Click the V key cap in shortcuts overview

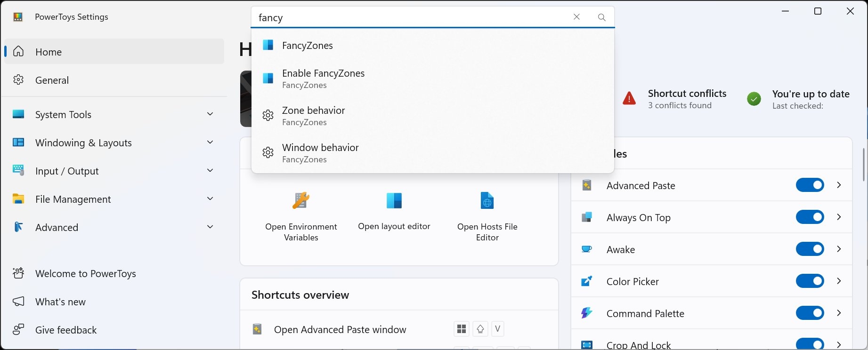(x=497, y=329)
